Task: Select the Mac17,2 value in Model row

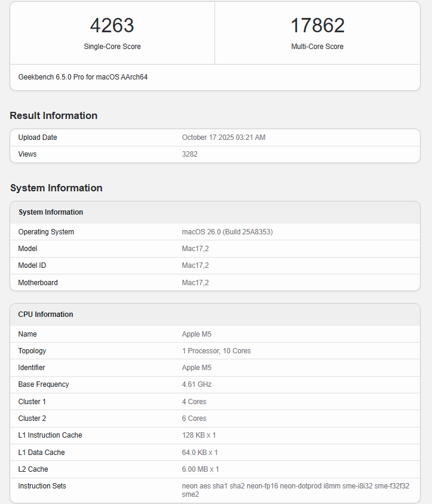Action: click(x=195, y=249)
